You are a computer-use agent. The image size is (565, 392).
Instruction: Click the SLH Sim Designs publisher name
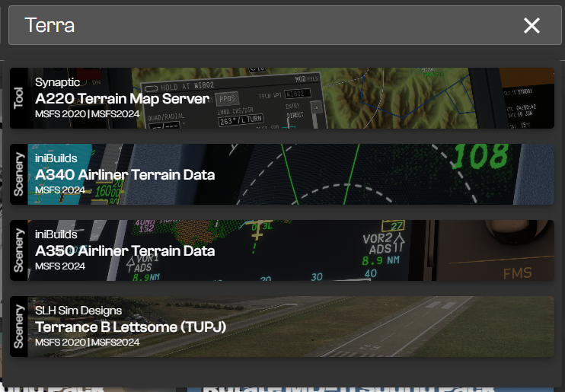(78, 311)
